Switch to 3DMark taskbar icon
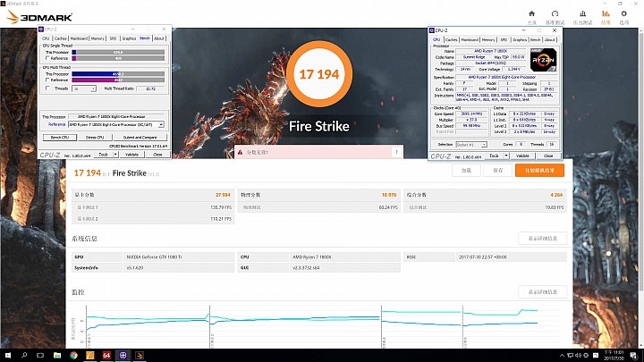The width and height of the screenshot is (644, 362). (x=140, y=355)
